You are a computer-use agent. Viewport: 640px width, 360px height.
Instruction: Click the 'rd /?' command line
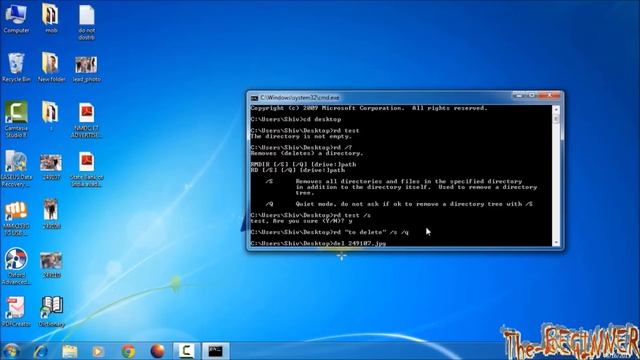tap(301, 147)
